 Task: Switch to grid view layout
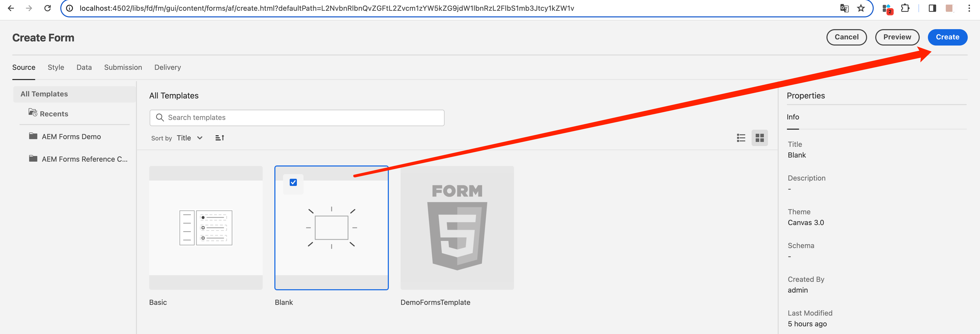tap(760, 138)
